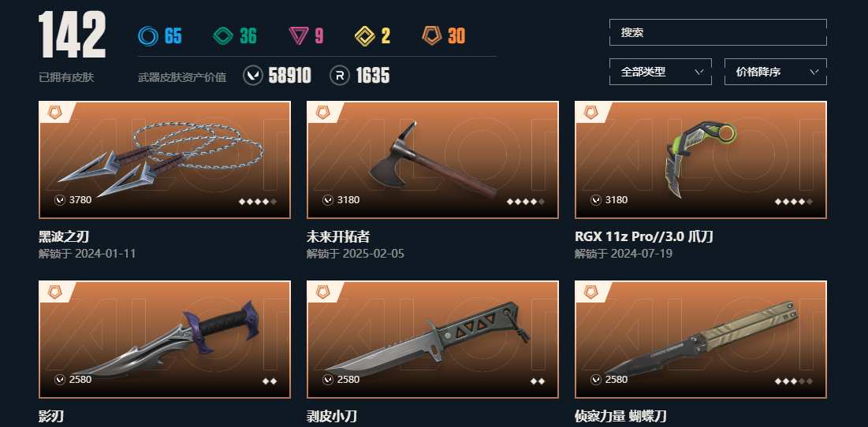Select the 影刃 dagger skin card
The width and height of the screenshot is (868, 427).
click(x=165, y=339)
